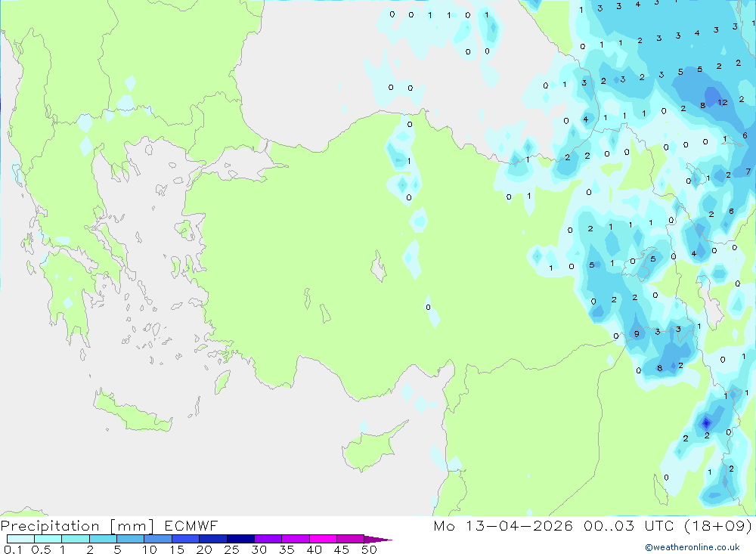Click the over-50 mm arrow tip of legend

point(378,539)
